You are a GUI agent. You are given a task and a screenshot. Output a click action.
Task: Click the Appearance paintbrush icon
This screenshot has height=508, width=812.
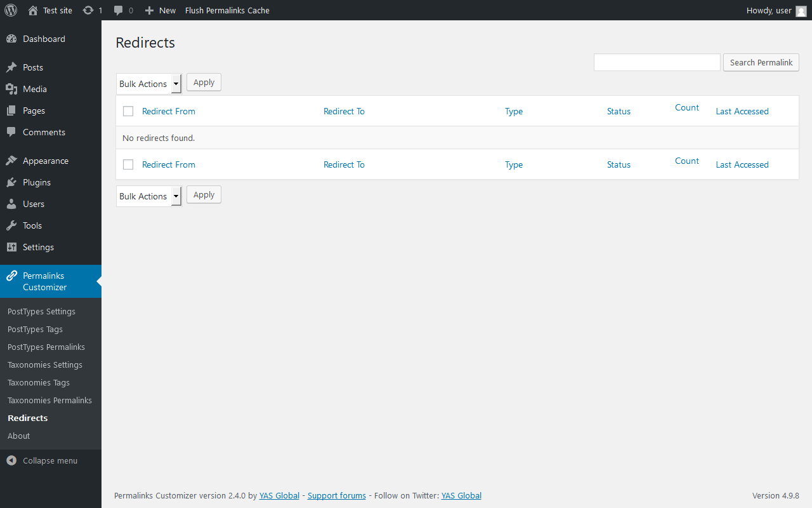pyautogui.click(x=11, y=161)
